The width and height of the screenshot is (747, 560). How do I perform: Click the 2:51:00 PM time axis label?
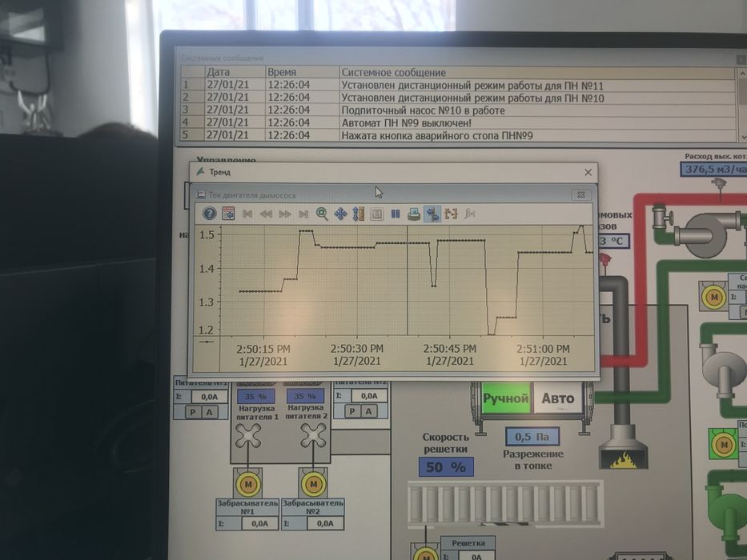point(543,354)
